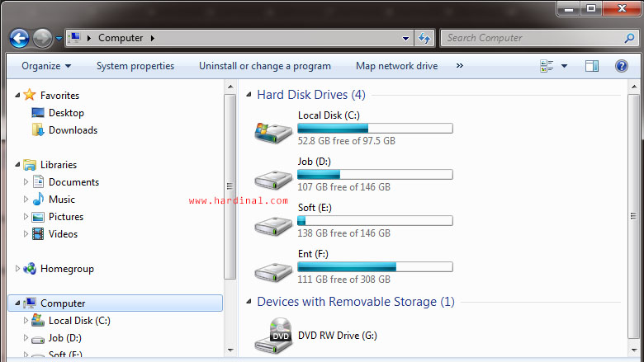Click Map network drive

[x=397, y=66]
